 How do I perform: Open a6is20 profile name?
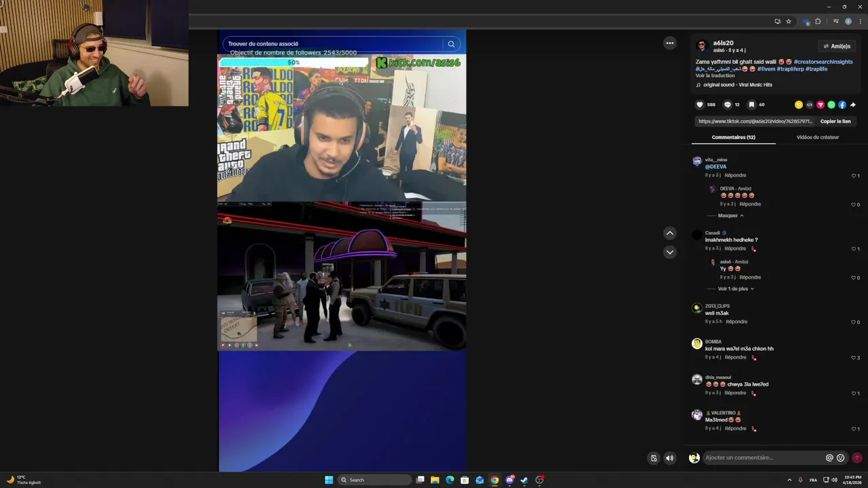(x=723, y=43)
